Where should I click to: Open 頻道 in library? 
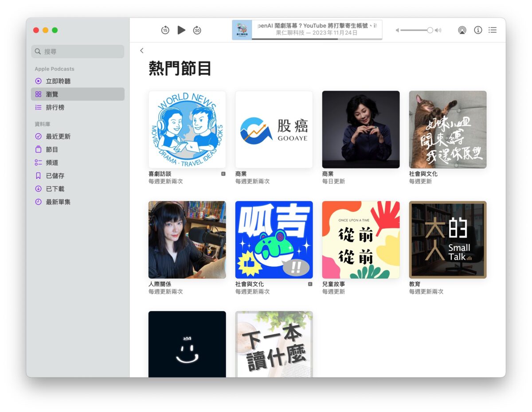(x=78, y=163)
